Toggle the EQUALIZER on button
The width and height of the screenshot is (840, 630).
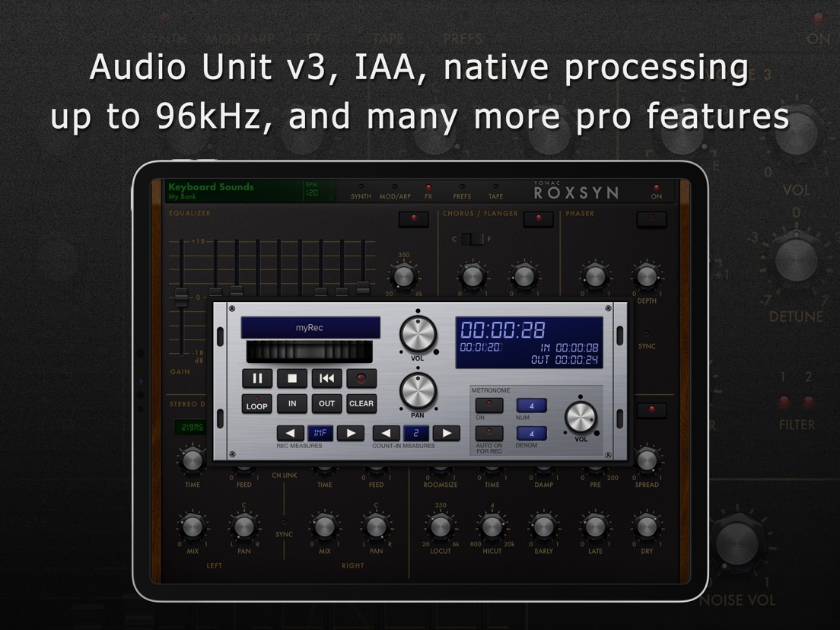pyautogui.click(x=414, y=218)
